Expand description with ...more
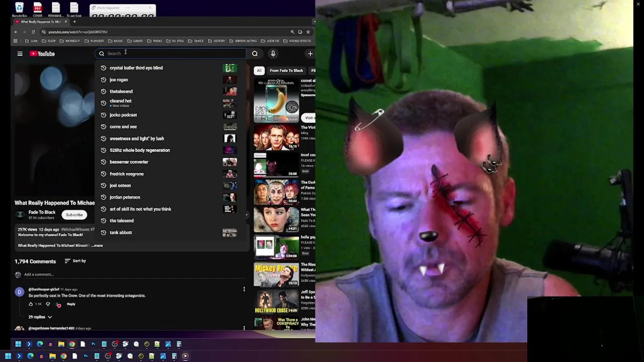 click(97, 246)
